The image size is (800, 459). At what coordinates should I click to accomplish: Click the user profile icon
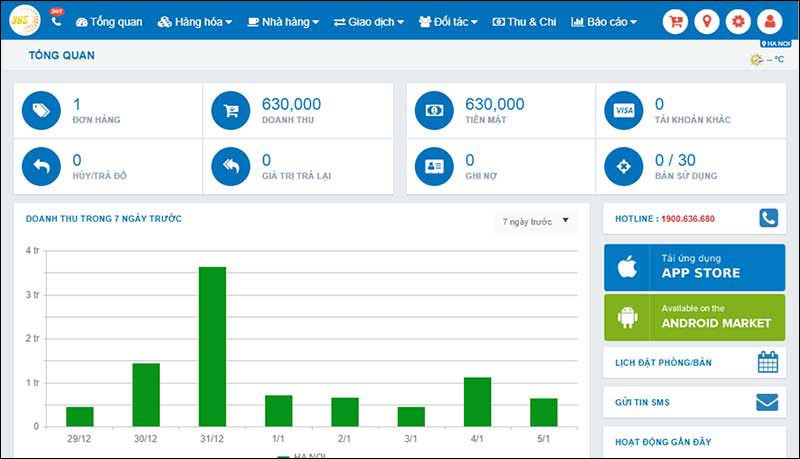pyautogui.click(x=769, y=21)
